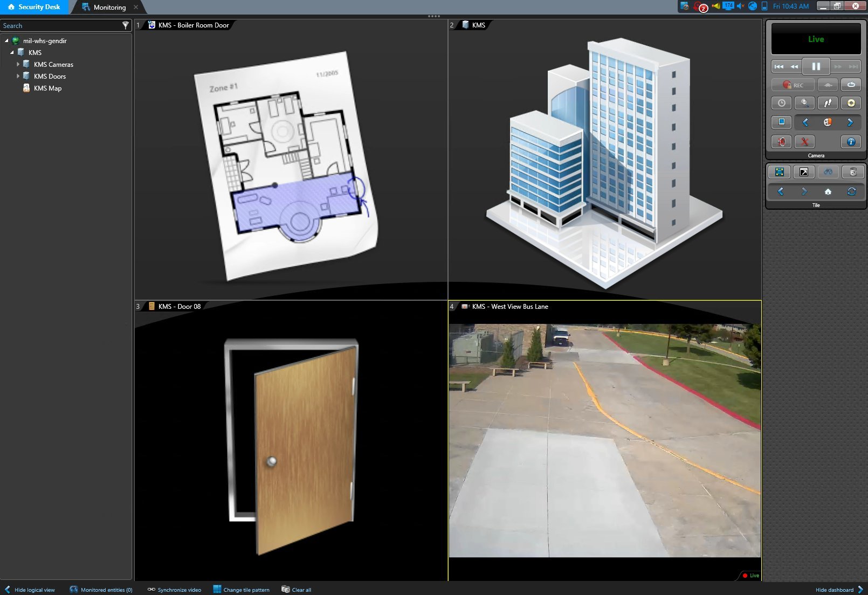Click the red Live indicator in tile 4
The height and width of the screenshot is (595, 868).
click(x=750, y=576)
